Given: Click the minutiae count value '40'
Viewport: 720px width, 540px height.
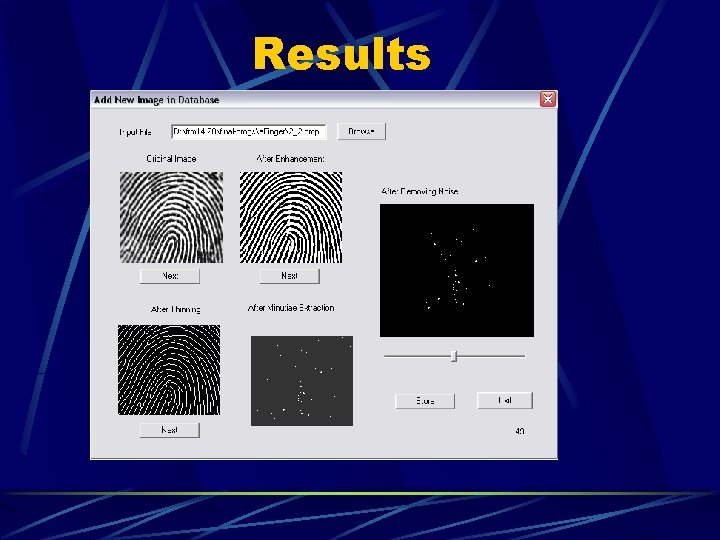Looking at the screenshot, I should click(x=520, y=431).
